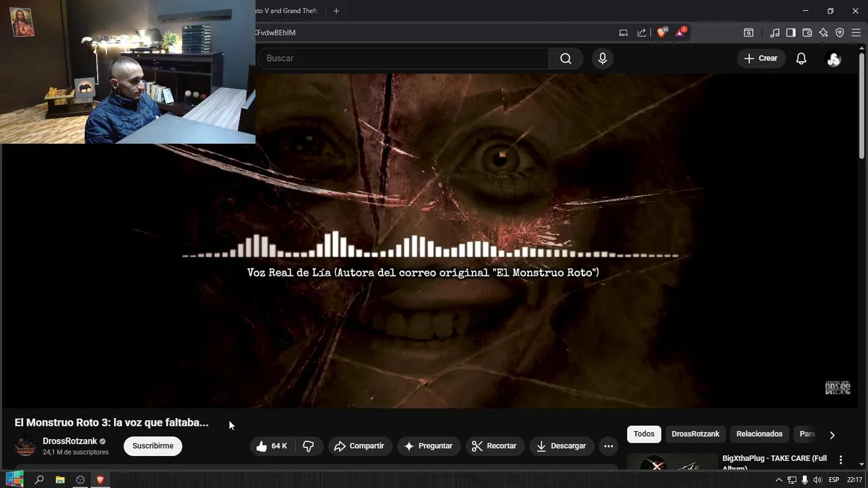
Task: Click the DrossRotzank channel avatar
Action: (x=26, y=446)
